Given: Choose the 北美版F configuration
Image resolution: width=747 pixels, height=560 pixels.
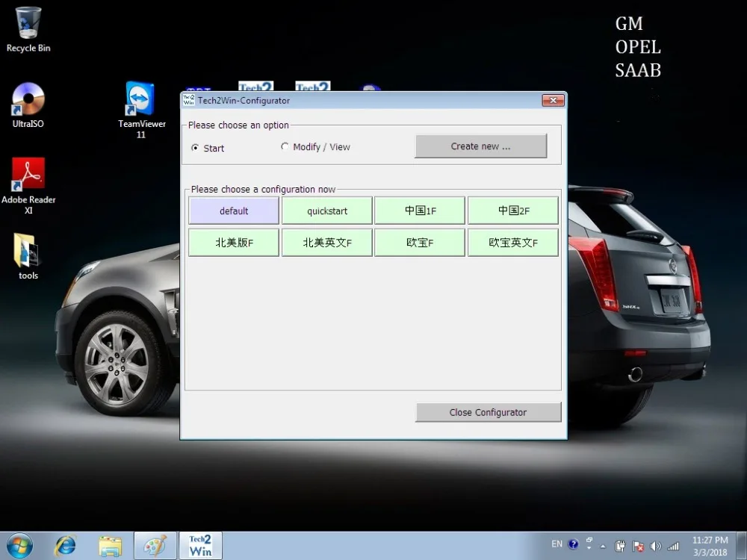Looking at the screenshot, I should (x=233, y=243).
